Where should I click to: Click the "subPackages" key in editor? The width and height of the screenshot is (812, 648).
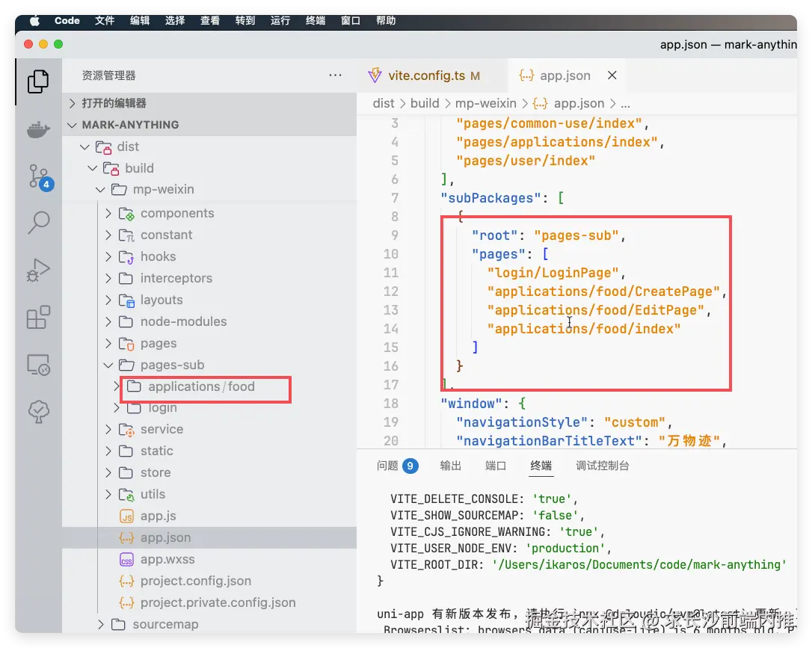[x=490, y=198]
